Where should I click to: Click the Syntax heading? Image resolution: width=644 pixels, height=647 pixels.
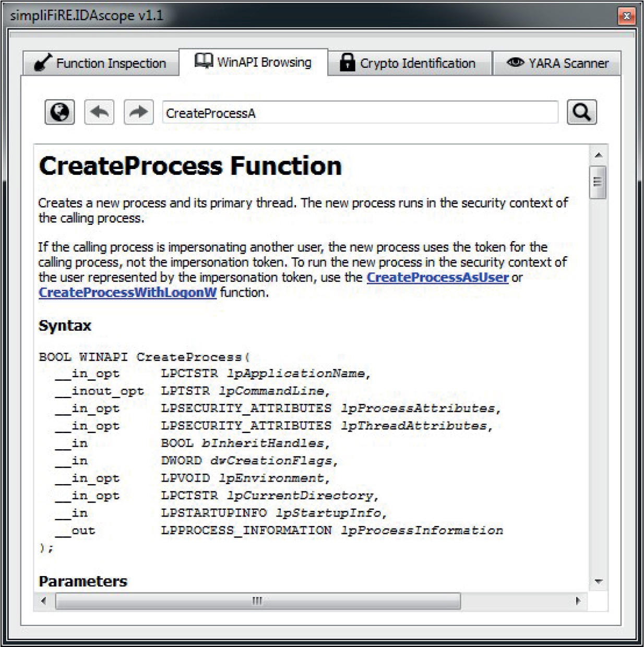tap(65, 326)
